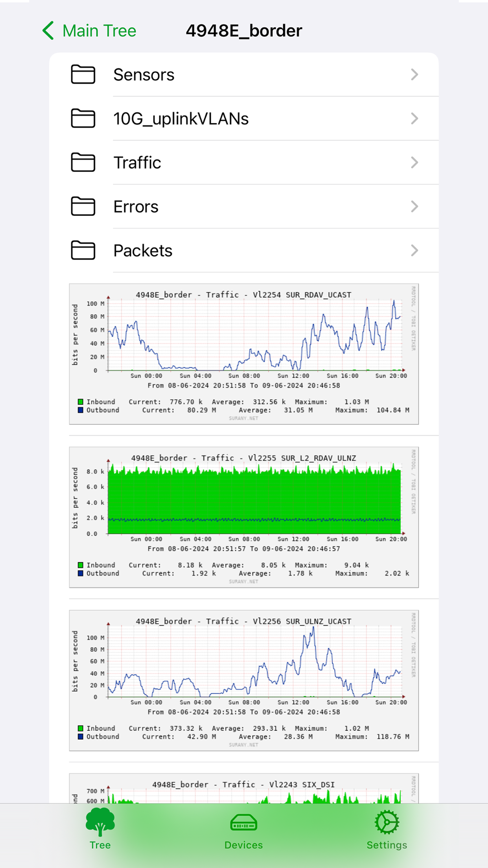Tap Vl2254 outbound maximum 104.84 M value
488x868 pixels.
[x=393, y=410]
